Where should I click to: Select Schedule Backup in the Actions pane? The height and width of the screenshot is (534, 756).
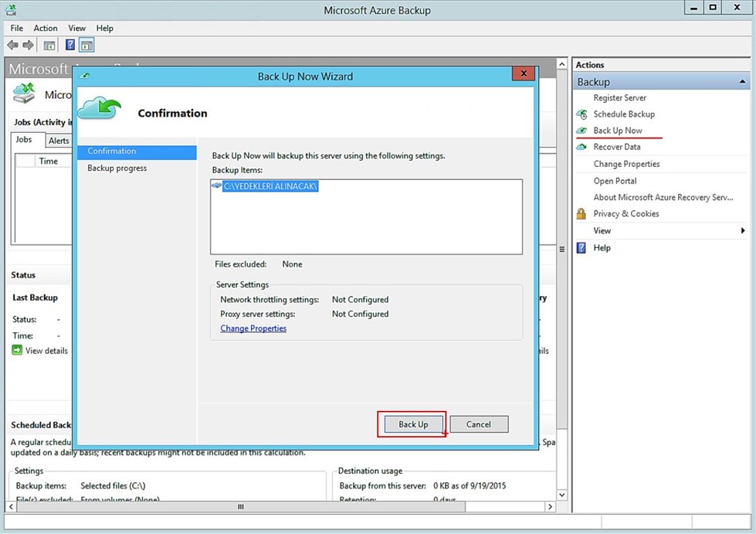pyautogui.click(x=624, y=114)
